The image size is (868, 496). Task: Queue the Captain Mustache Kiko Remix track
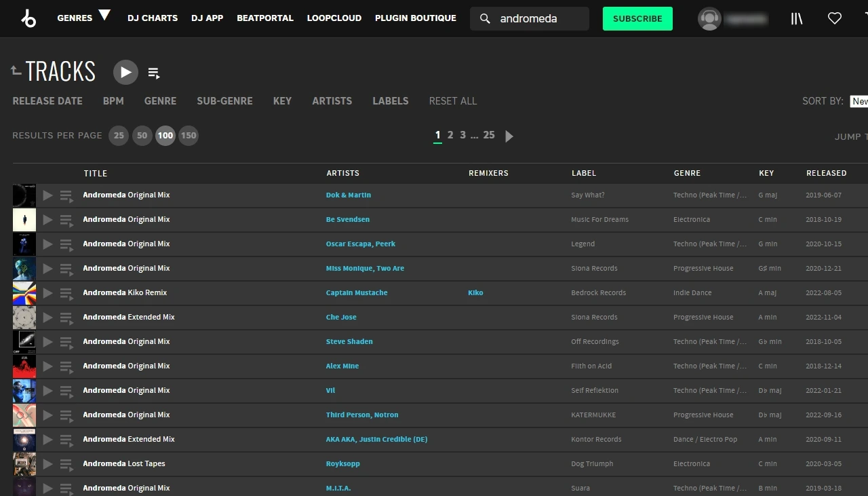point(66,294)
